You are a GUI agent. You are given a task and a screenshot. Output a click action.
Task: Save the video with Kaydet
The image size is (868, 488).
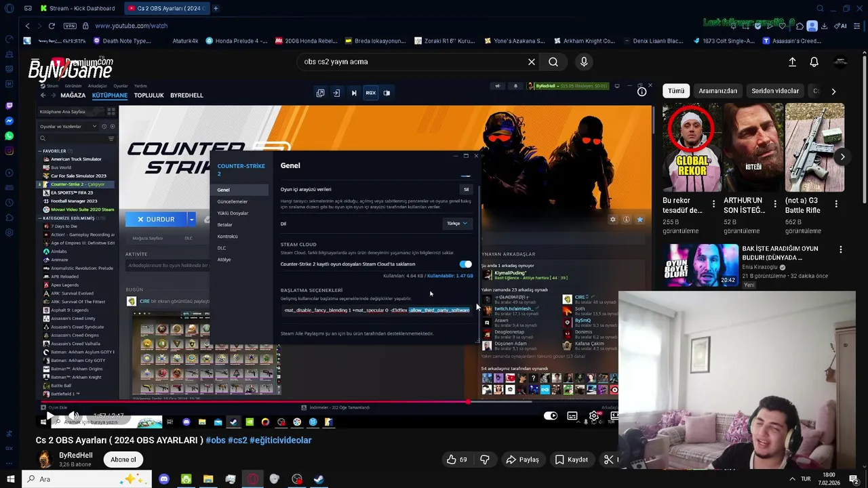[571, 460]
